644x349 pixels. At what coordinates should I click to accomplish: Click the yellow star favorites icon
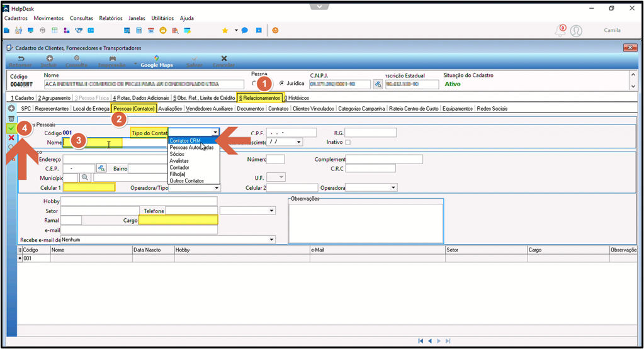coord(225,30)
